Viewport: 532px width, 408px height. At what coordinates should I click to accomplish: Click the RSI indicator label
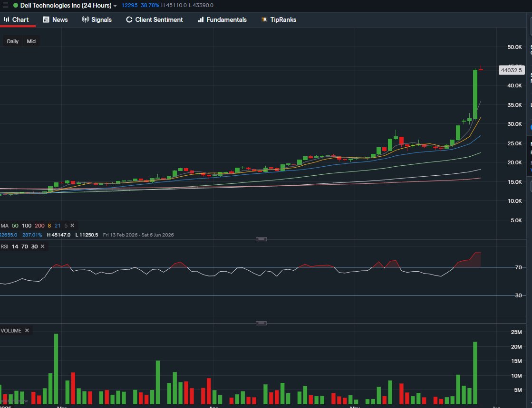[4, 247]
